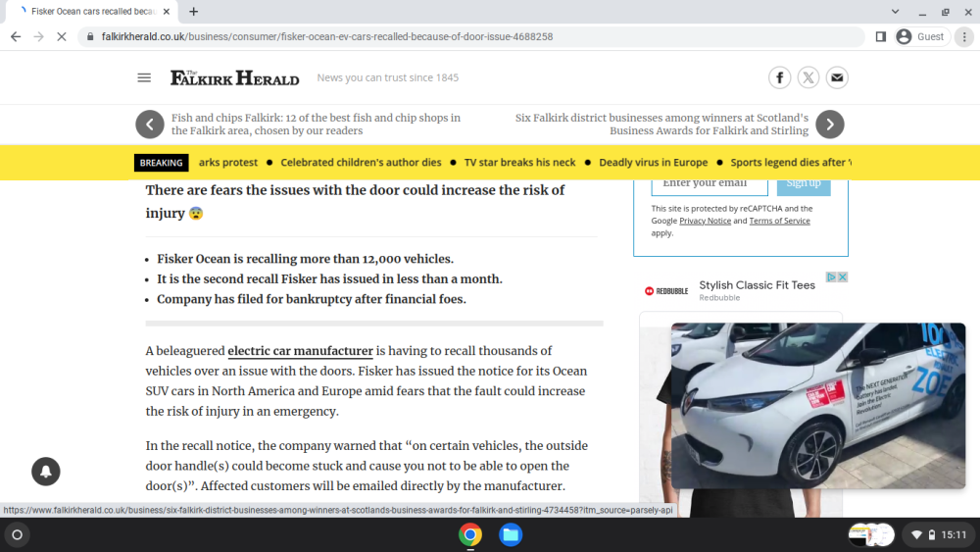Click the browser forward arrow
Image resolution: width=980 pixels, height=552 pixels.
click(x=39, y=37)
